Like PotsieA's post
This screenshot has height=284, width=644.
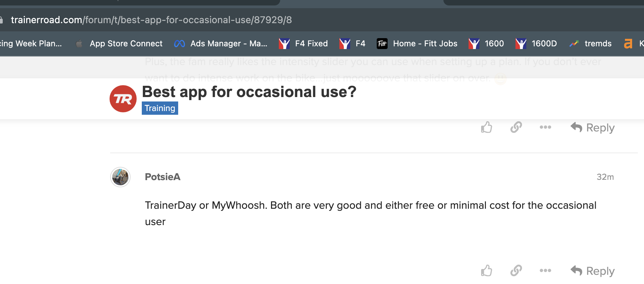pos(487,271)
